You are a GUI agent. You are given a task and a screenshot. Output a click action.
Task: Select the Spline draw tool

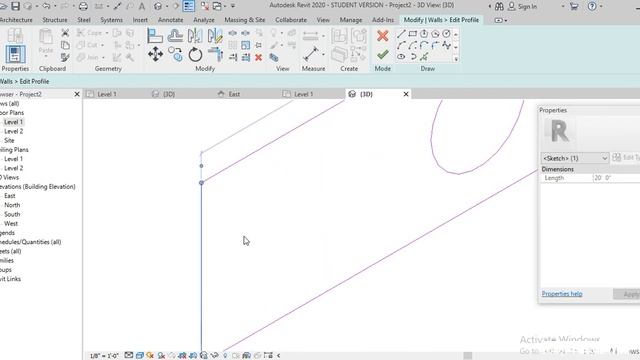click(x=447, y=45)
